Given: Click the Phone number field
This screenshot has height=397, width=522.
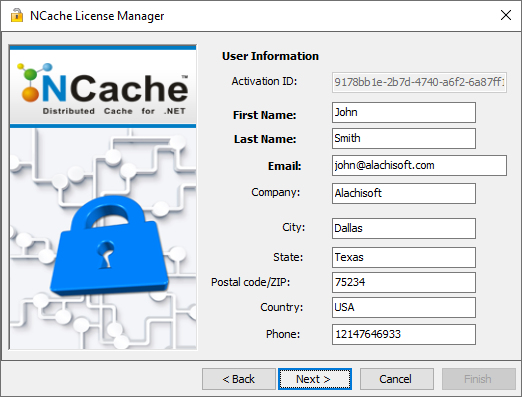Looking at the screenshot, I should coord(404,334).
